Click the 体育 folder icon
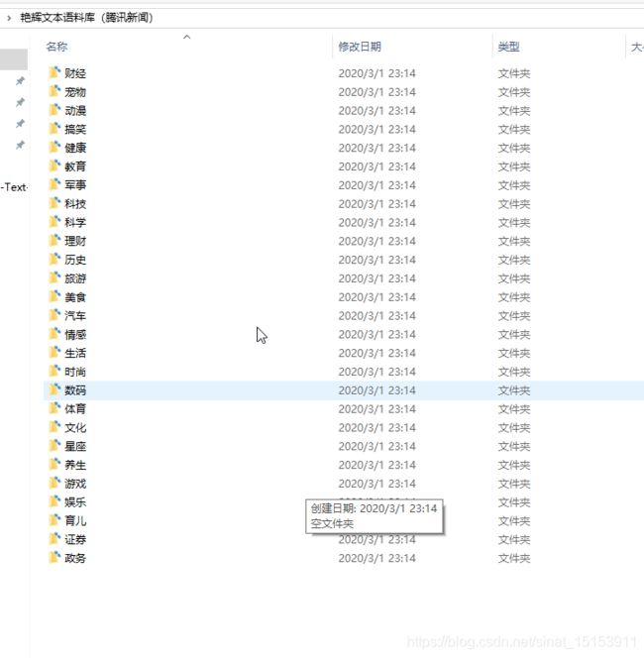Screen dimensions: 644x658 (x=54, y=408)
